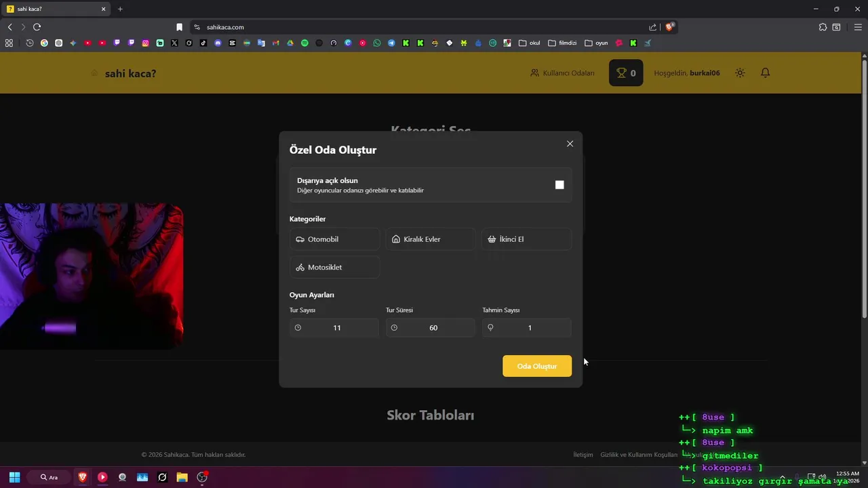Click the taskbar search box 'Ara'

click(49, 477)
